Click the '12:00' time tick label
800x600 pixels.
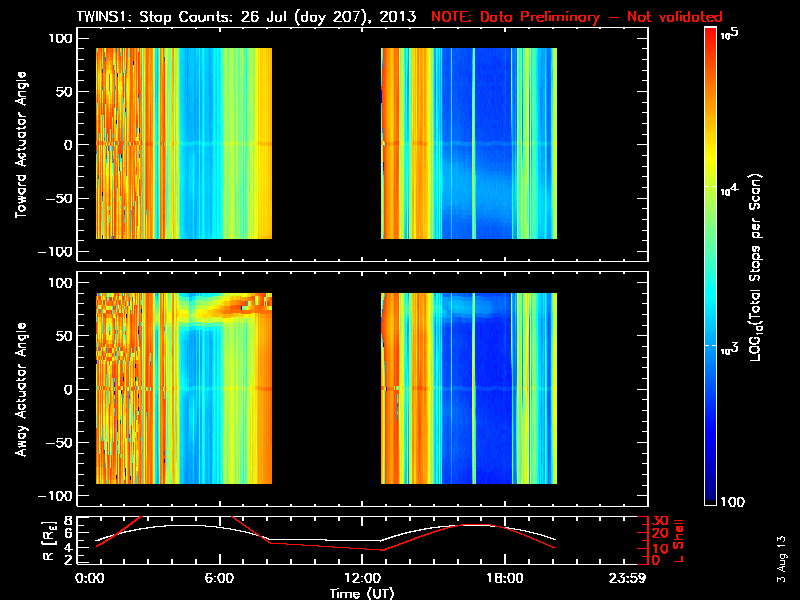(x=362, y=578)
